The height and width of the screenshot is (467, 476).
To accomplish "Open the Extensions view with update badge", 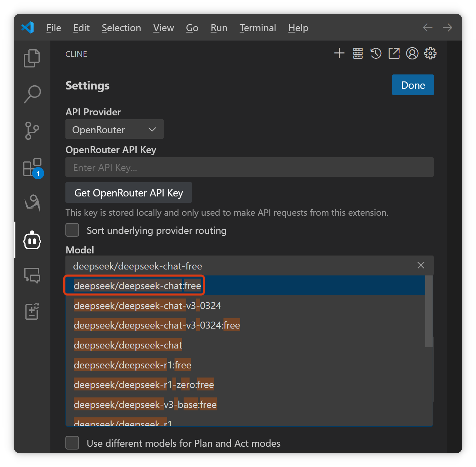I will [32, 167].
